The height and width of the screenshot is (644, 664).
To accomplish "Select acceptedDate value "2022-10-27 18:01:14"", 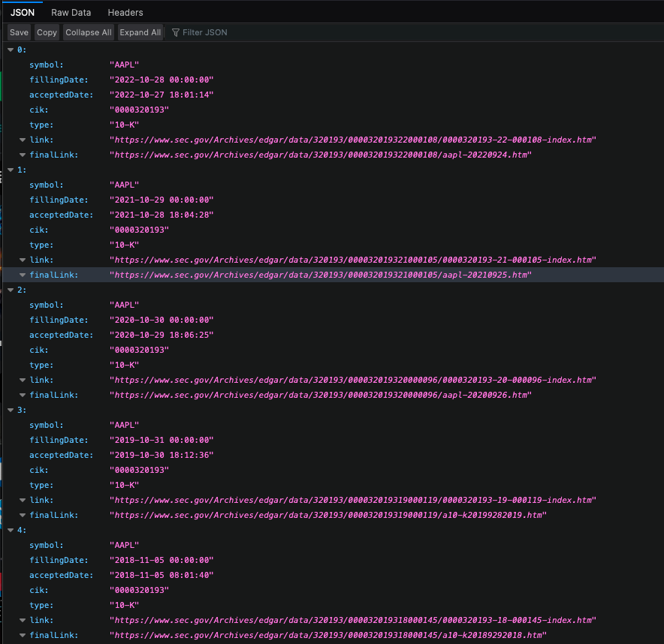I will click(161, 95).
